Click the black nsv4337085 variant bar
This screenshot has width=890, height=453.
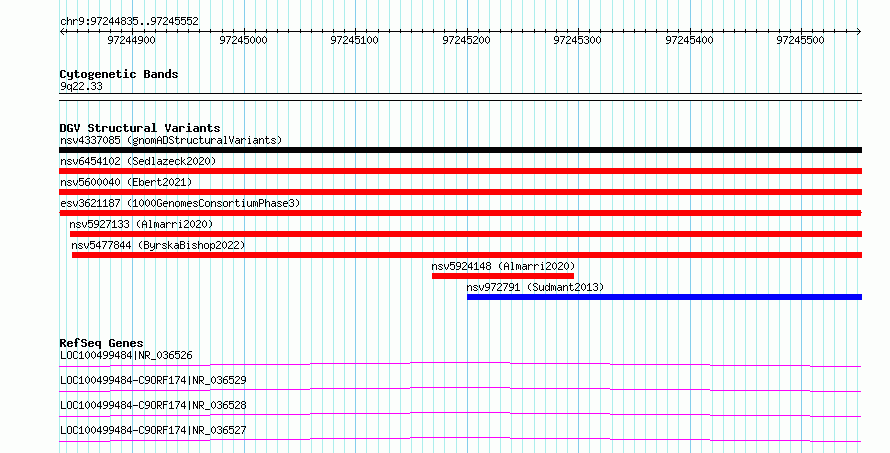point(460,150)
